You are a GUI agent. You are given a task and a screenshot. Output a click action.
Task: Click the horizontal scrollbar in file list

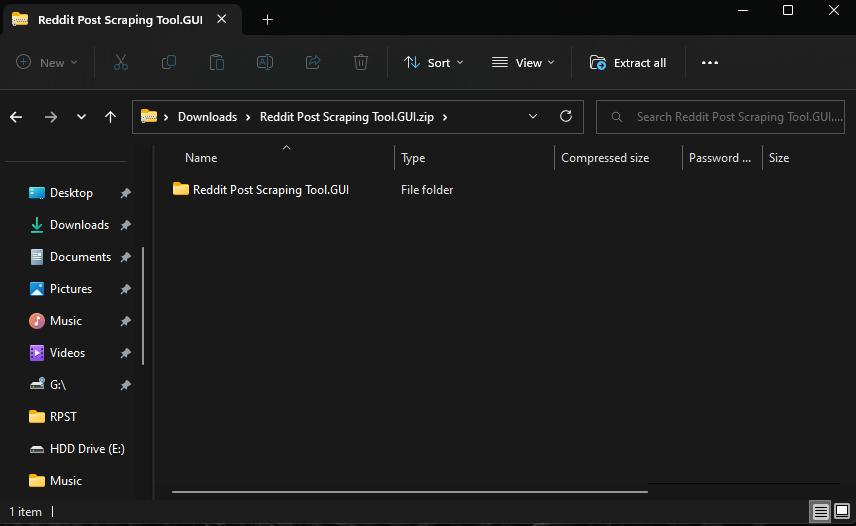[x=409, y=492]
